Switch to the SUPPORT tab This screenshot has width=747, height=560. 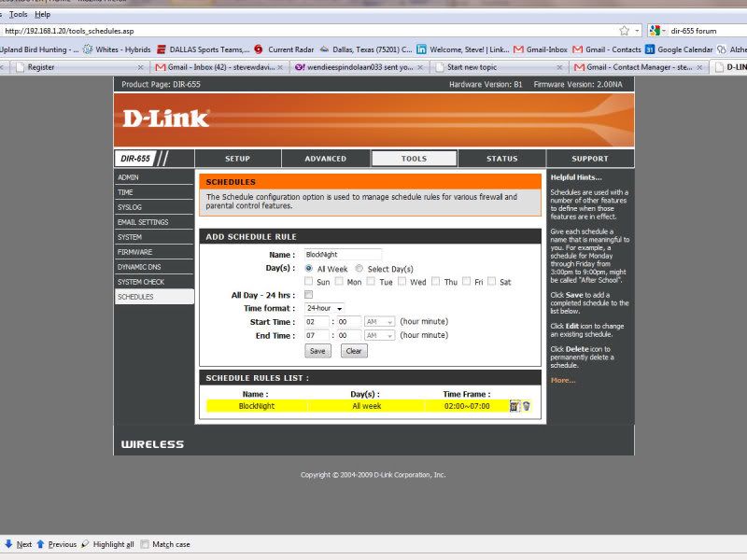pyautogui.click(x=590, y=159)
